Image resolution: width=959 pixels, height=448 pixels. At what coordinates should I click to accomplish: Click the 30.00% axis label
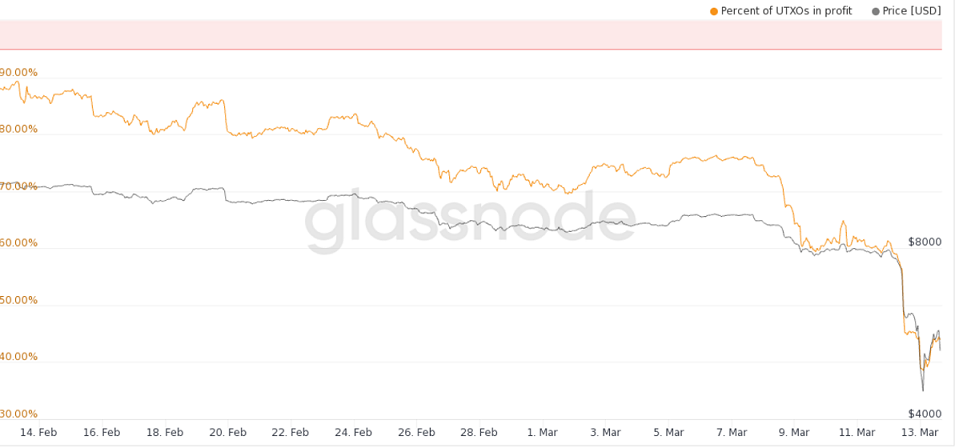(x=19, y=414)
